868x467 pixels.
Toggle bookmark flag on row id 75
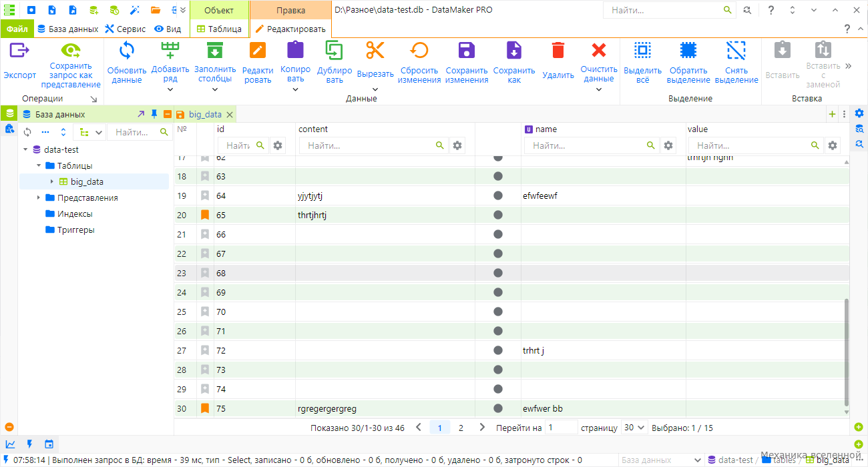pos(205,408)
